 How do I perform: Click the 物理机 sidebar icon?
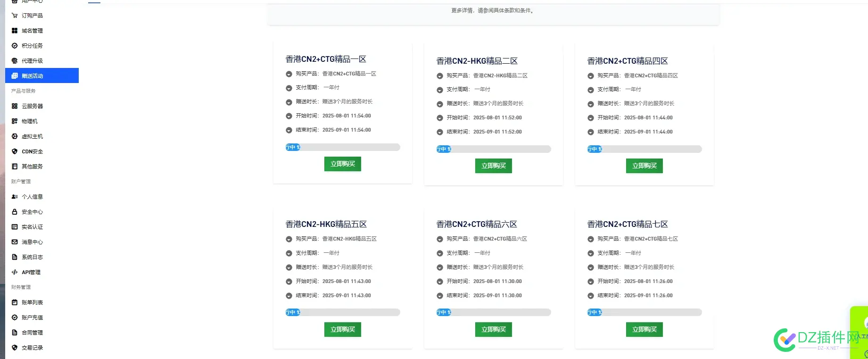coord(15,121)
